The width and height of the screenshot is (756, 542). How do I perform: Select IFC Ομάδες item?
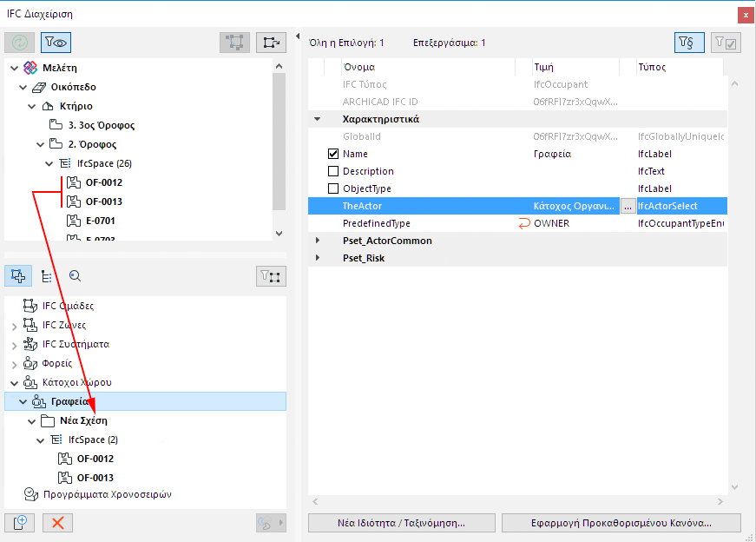[68, 306]
